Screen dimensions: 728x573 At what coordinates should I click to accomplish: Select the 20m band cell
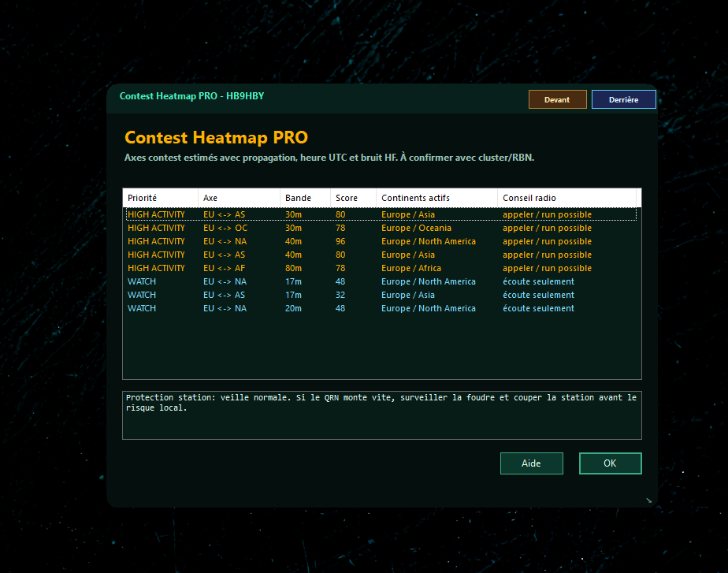[293, 308]
